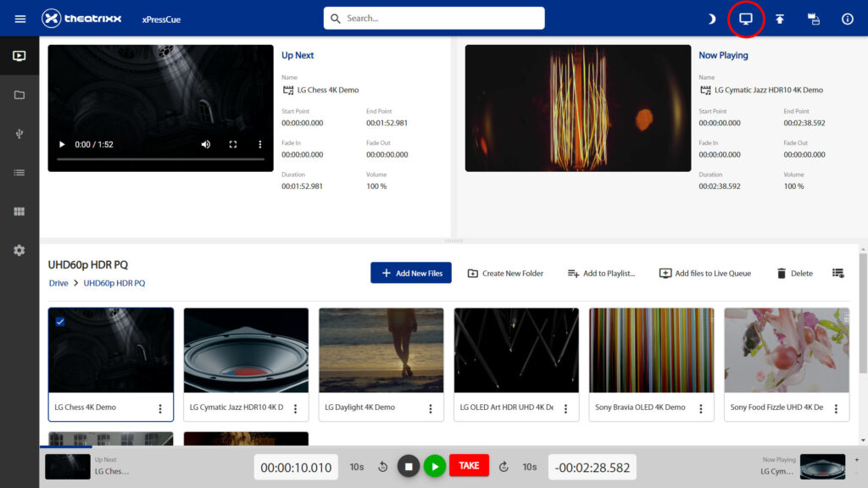Click the monitor display icon in the header
This screenshot has height=488, width=868.
coord(746,19)
